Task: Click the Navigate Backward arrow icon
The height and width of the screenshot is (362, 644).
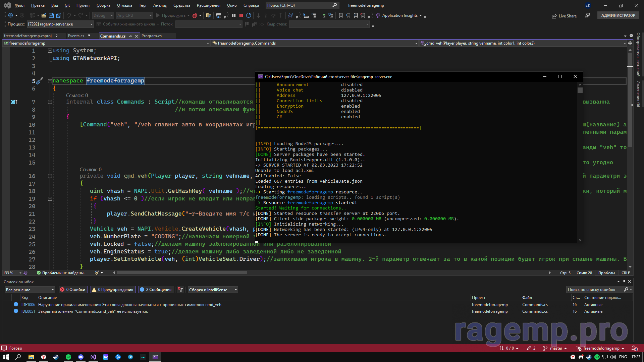Action: 10,15
